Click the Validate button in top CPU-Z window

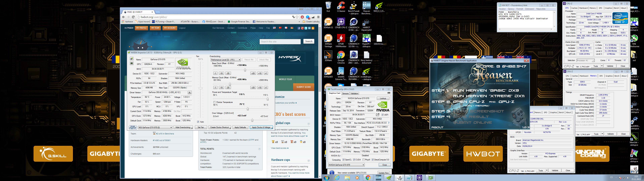610,66
